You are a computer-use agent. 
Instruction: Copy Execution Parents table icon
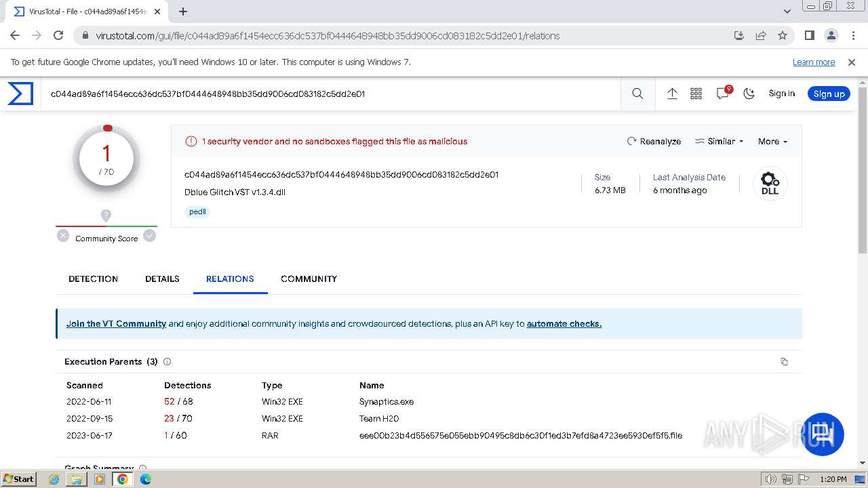pyautogui.click(x=784, y=362)
